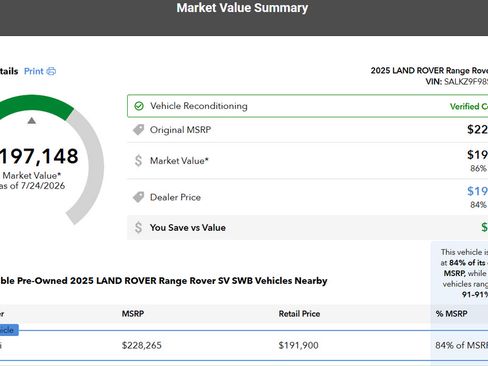Click the Retail Price column header
Screen dimensions: 488x366
(299, 314)
